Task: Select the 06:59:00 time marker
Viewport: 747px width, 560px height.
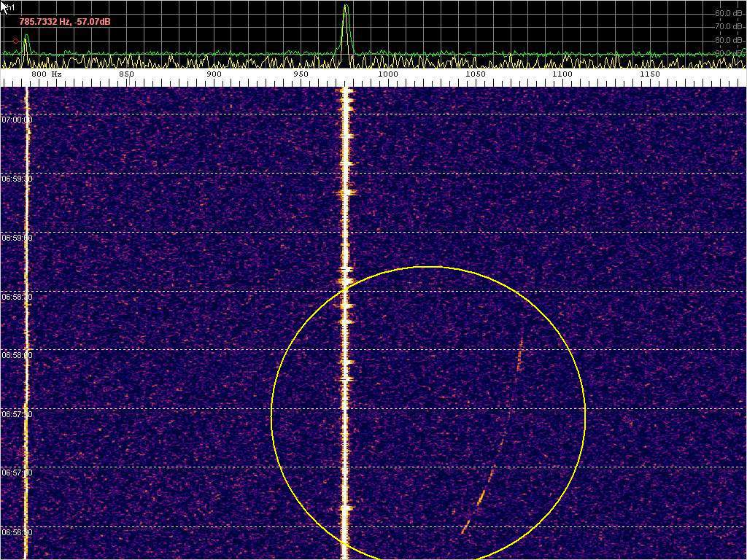Action: click(17, 238)
